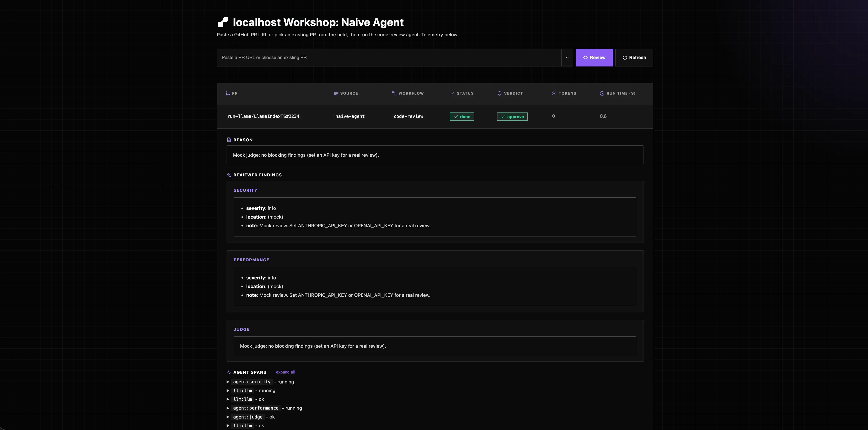Click the tokens value 0

(x=553, y=116)
